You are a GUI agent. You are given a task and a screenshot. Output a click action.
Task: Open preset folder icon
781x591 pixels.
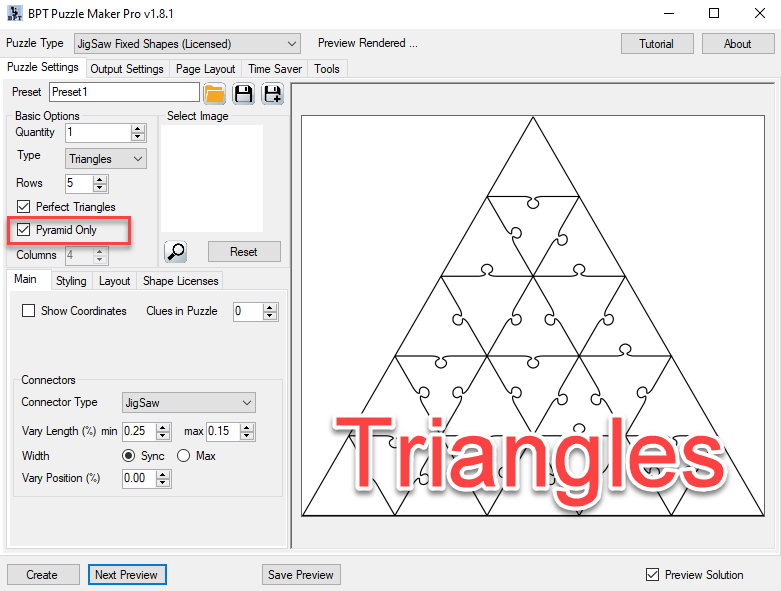(214, 94)
